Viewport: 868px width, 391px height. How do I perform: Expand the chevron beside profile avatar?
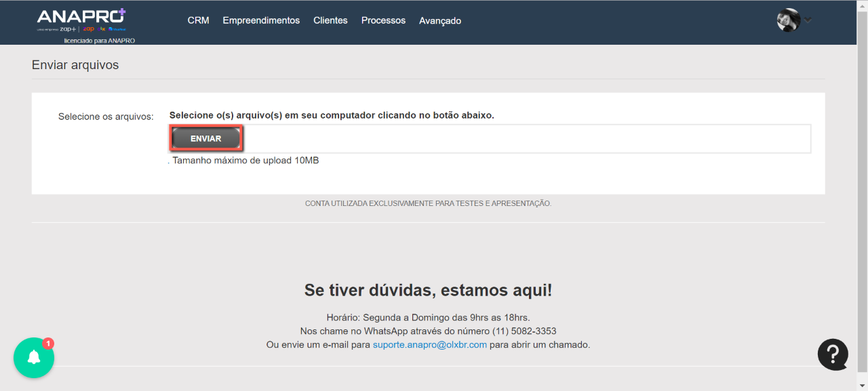[808, 20]
